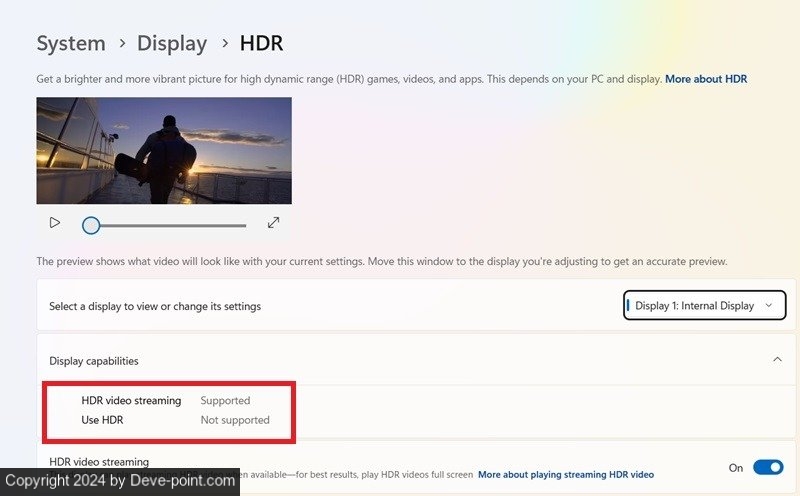Click the HDR preview video thumbnail
800x496 pixels.
click(164, 150)
